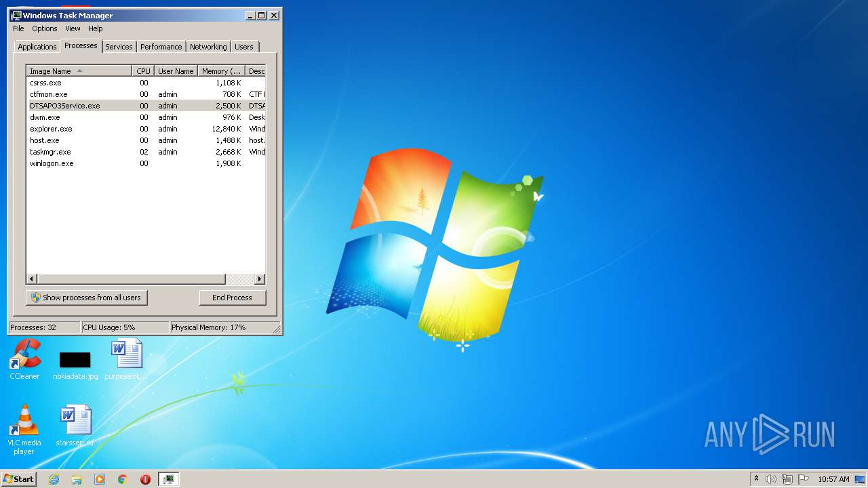868x488 pixels.
Task: Open the View menu
Action: click(x=73, y=28)
